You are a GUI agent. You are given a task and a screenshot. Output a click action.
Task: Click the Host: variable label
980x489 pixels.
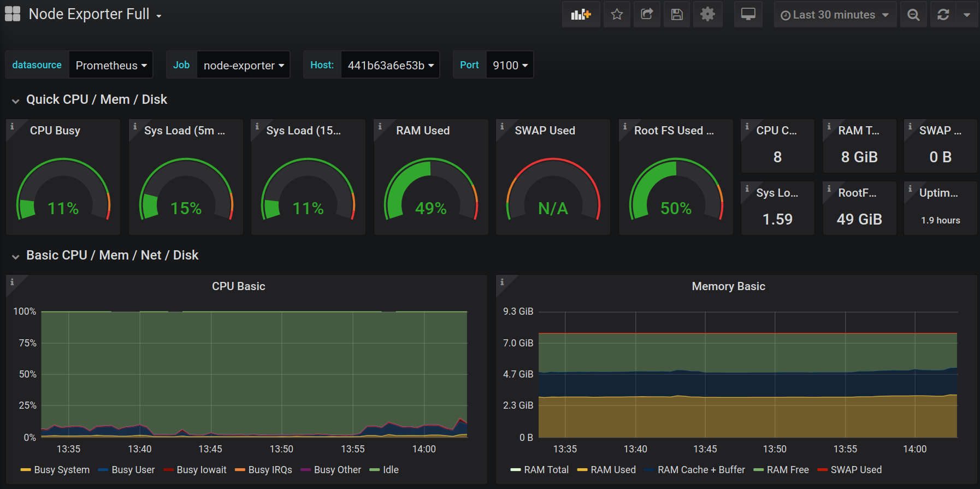322,65
